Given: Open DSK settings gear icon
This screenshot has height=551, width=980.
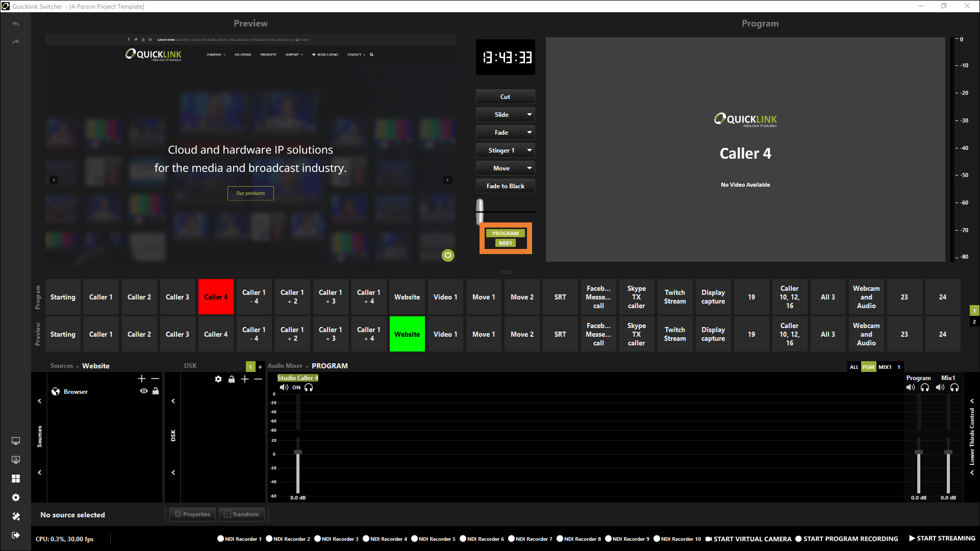Looking at the screenshot, I should 218,379.
